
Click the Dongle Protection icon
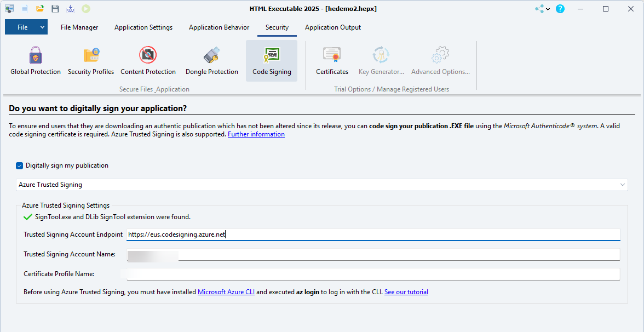[x=211, y=60]
